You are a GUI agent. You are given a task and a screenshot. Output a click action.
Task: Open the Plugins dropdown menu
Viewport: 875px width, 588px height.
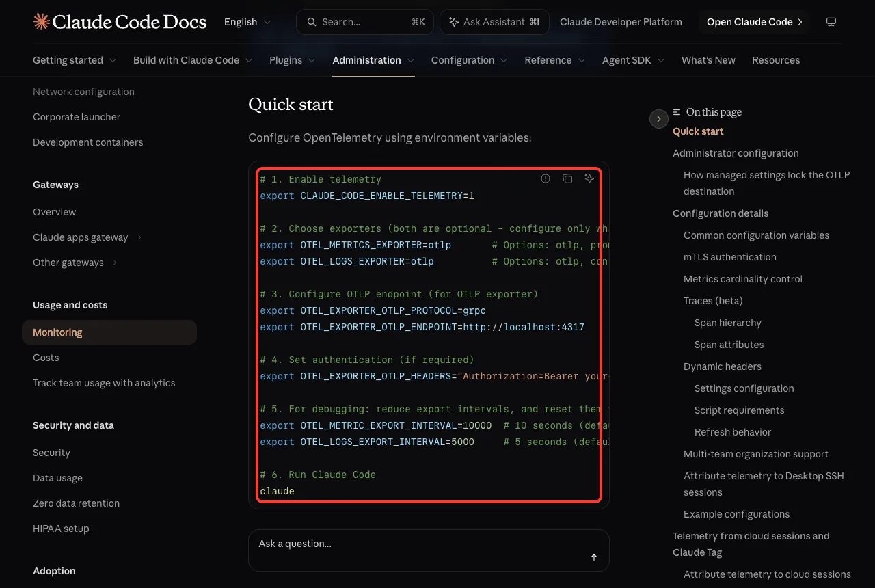point(293,60)
